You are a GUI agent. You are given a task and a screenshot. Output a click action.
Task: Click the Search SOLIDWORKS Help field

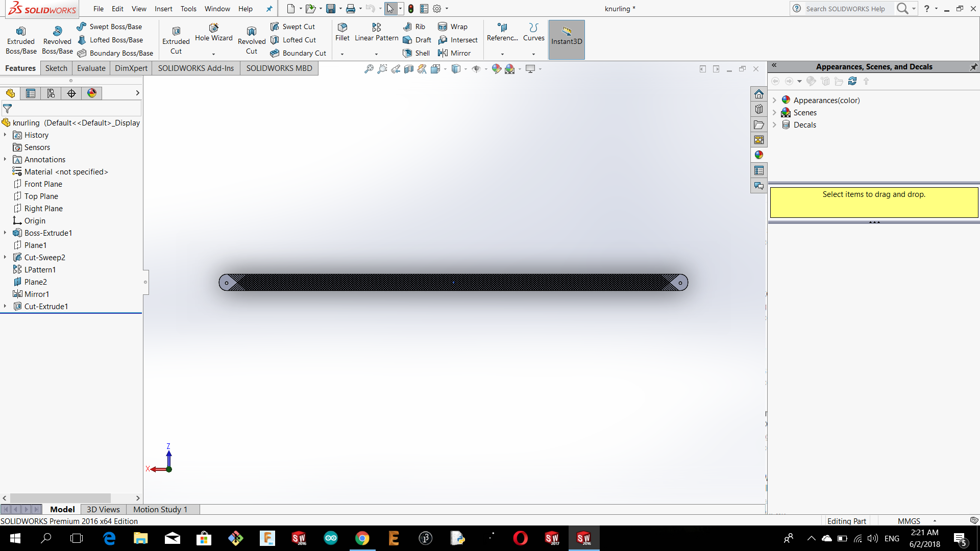(847, 9)
